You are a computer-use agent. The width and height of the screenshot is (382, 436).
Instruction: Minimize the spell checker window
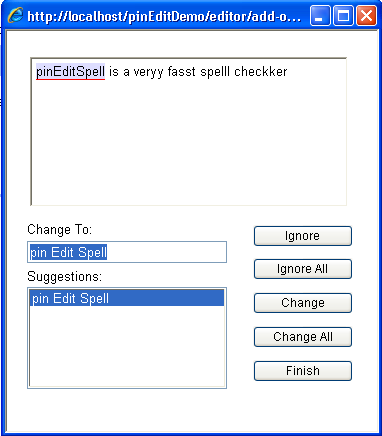point(320,16)
